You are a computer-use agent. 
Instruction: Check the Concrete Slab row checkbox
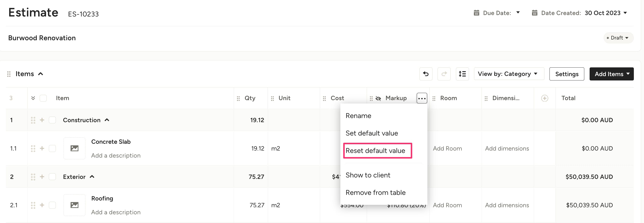[52, 148]
